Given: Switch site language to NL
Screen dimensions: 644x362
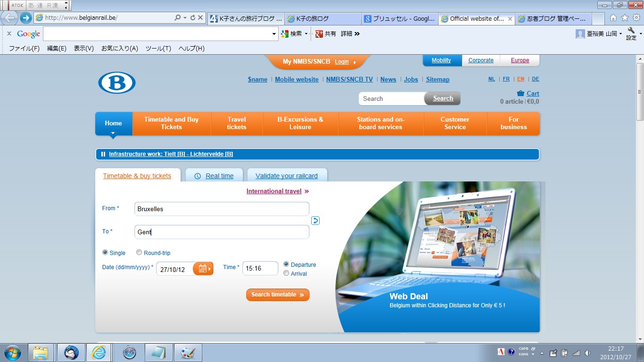Looking at the screenshot, I should [x=492, y=79].
